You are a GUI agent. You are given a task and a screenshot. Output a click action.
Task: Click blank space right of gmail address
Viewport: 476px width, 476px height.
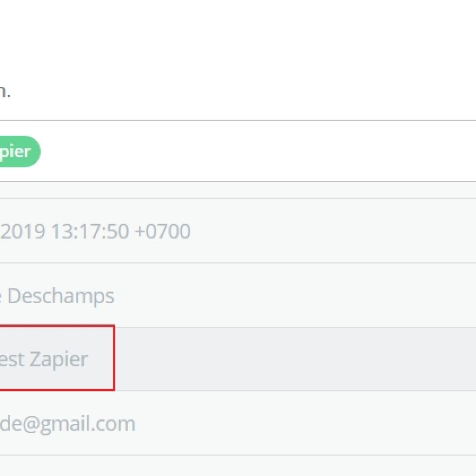click(302, 423)
